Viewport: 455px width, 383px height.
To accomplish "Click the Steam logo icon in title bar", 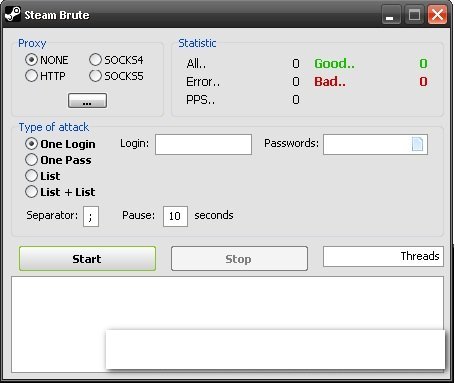I will [x=13, y=15].
